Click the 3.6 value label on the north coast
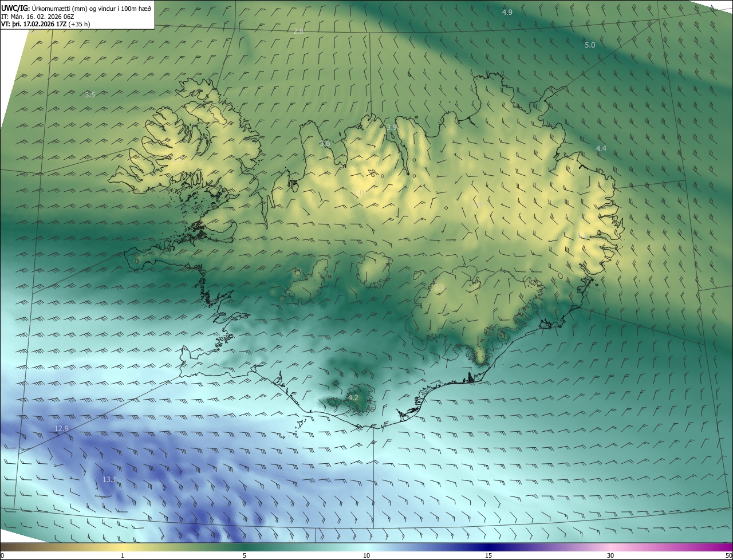Screen dimensions: 733x560 [325, 143]
